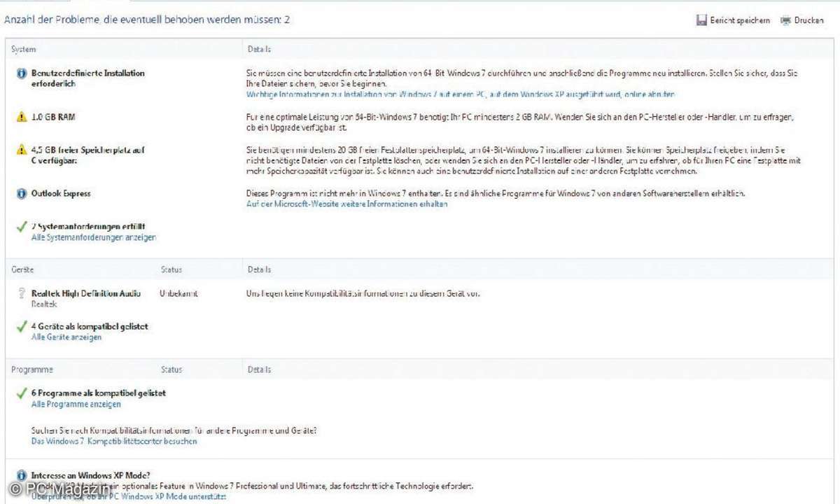Visit Das Windows 7-Kompatibilitätscenter besuchen link
Image resolution: width=840 pixels, height=504 pixels.
click(x=114, y=441)
